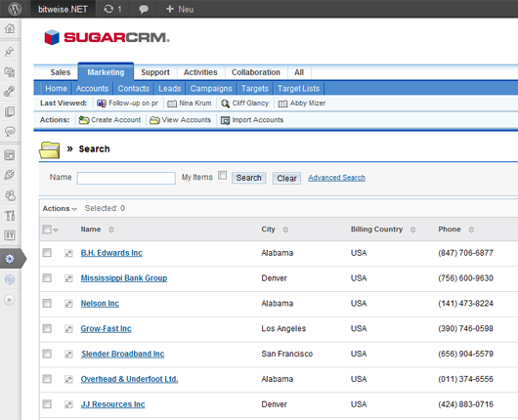Open the WordPress logo menu

(x=15, y=9)
